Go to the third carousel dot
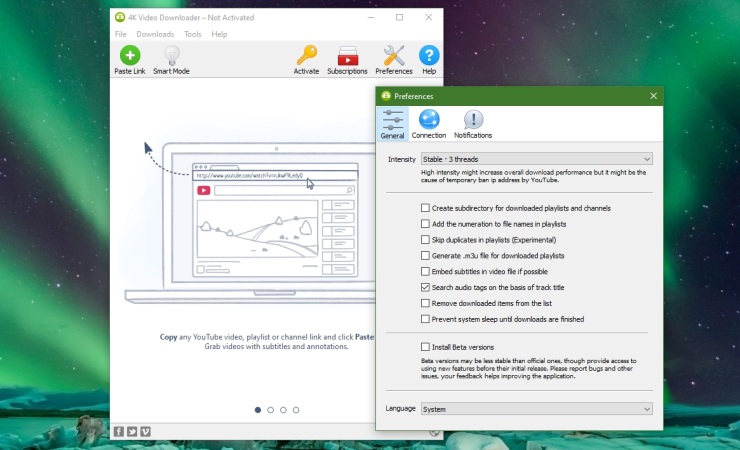The image size is (740, 450). point(283,410)
